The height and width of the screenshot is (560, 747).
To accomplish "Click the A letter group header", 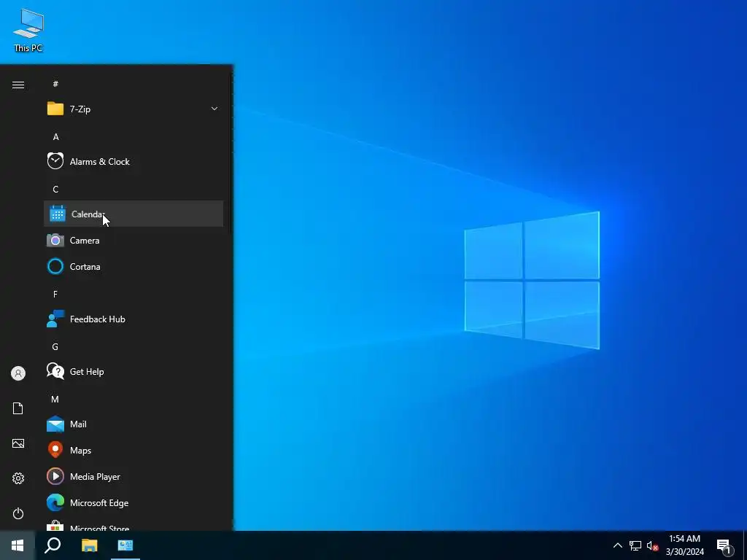I will (55, 137).
